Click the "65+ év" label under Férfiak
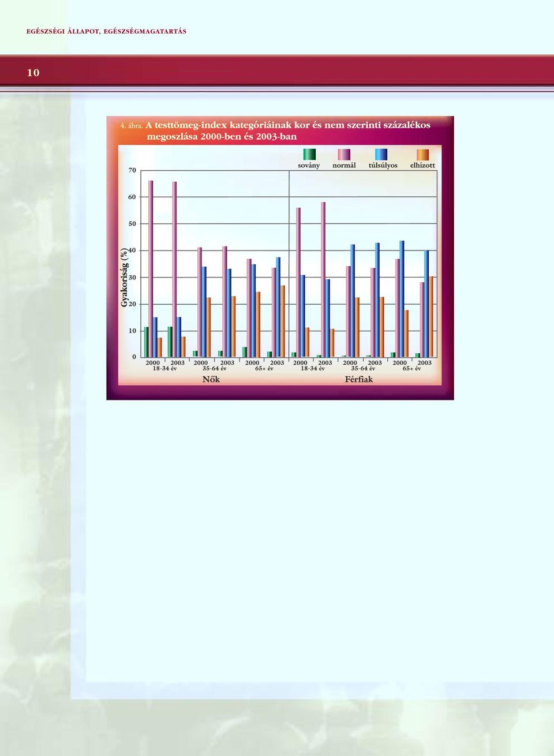The height and width of the screenshot is (756, 554). (x=411, y=369)
